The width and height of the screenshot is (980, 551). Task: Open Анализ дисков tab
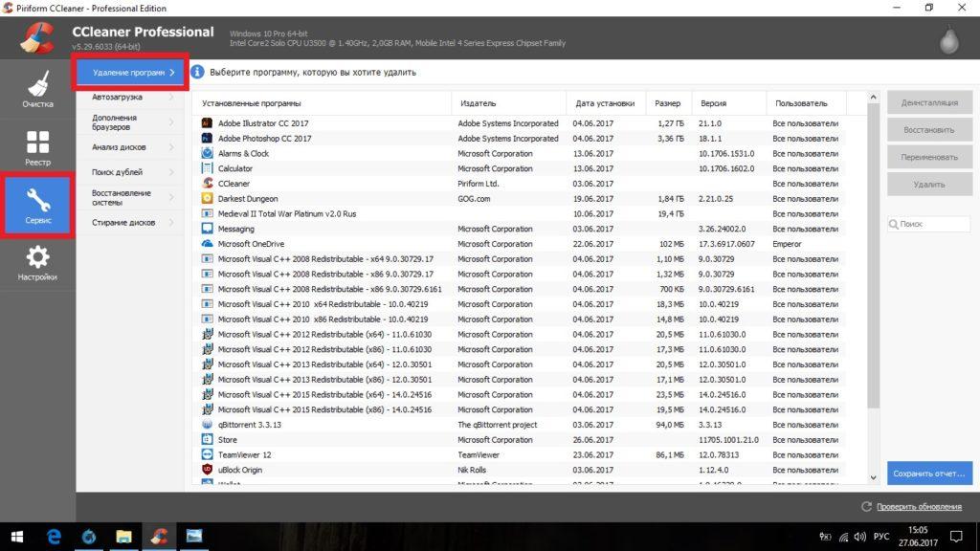[x=130, y=147]
